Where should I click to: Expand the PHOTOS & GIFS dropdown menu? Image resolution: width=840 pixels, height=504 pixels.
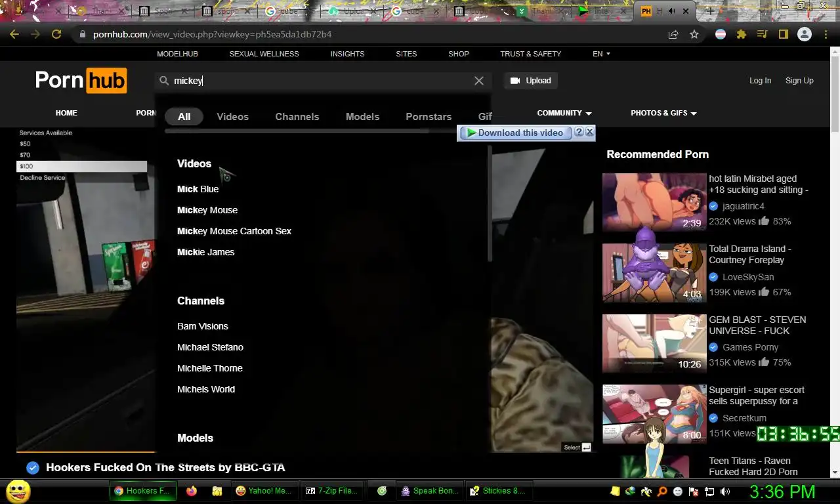tap(663, 113)
